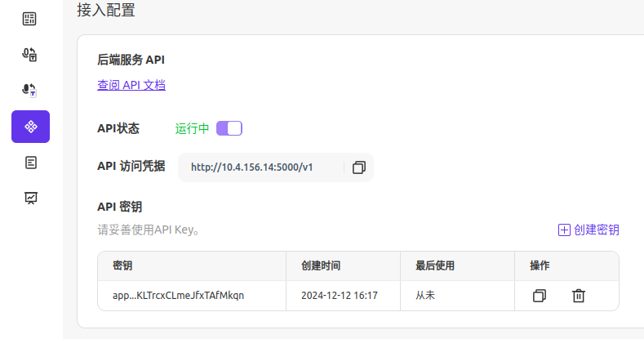The image size is (644, 339).
Task: Open the logs document sidebar icon
Action: tap(31, 163)
